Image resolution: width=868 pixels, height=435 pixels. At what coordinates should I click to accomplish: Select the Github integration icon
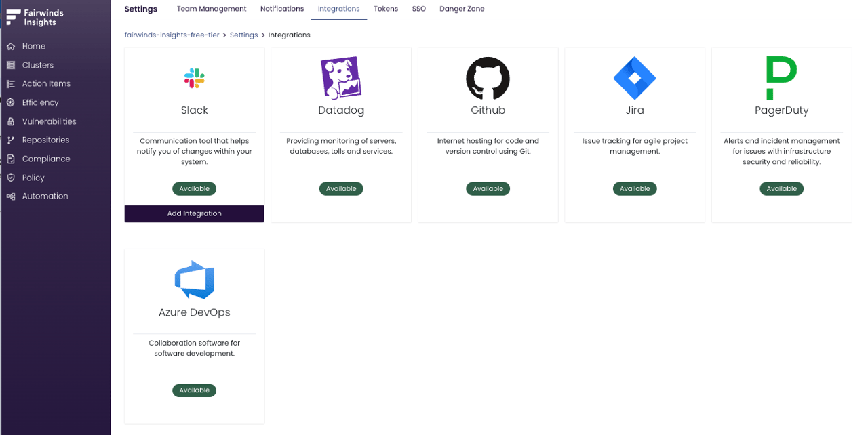pos(488,77)
